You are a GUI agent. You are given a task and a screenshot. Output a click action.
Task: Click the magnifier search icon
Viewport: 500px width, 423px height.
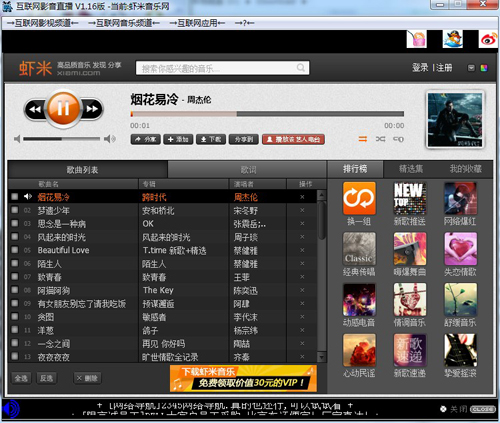(x=301, y=68)
